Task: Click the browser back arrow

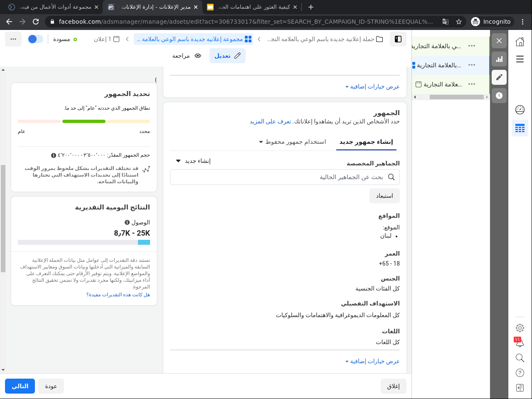Action: pyautogui.click(x=9, y=22)
